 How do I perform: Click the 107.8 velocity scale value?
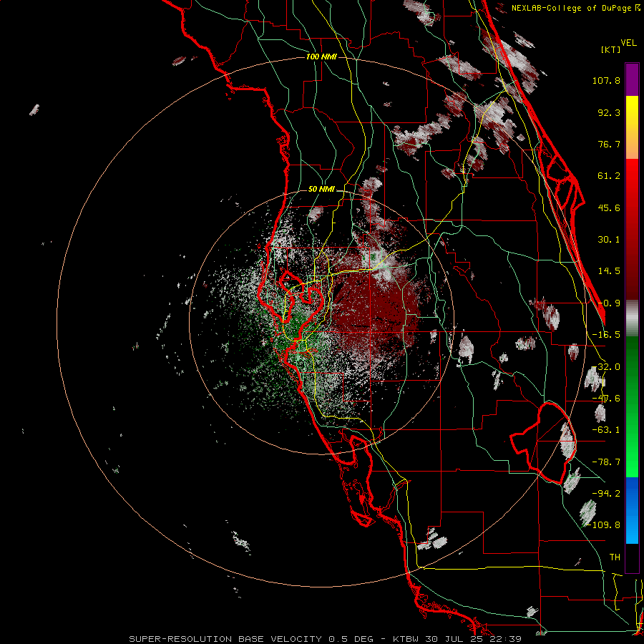606,80
